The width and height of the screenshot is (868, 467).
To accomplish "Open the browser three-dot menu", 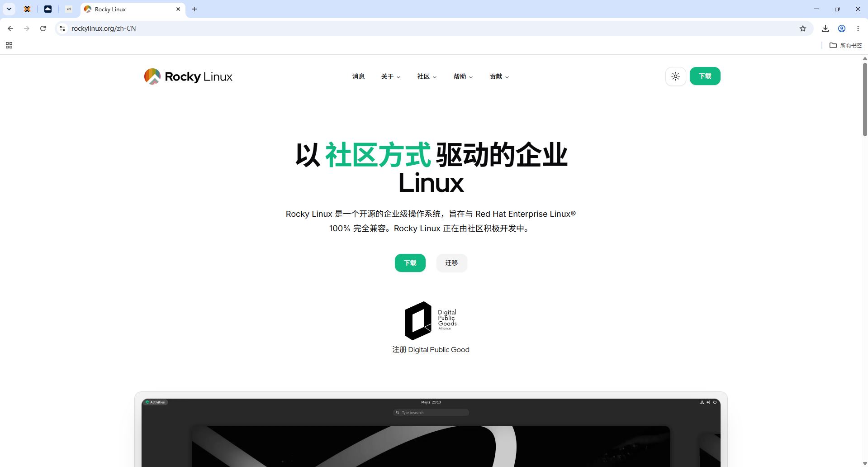I will (x=858, y=29).
